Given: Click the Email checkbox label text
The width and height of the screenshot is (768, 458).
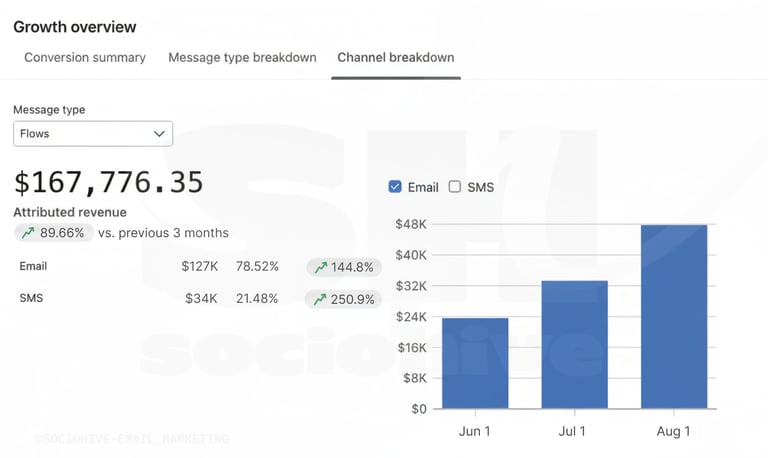Looking at the screenshot, I should tap(423, 187).
